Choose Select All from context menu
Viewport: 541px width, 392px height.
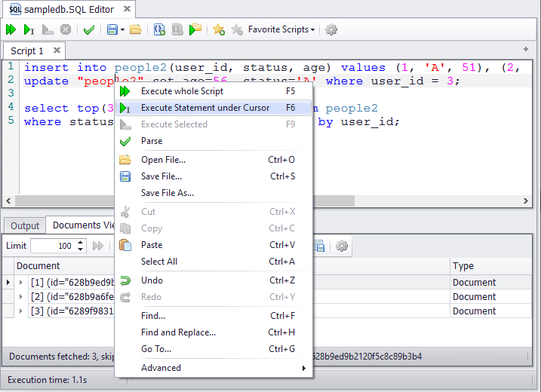[214, 262]
